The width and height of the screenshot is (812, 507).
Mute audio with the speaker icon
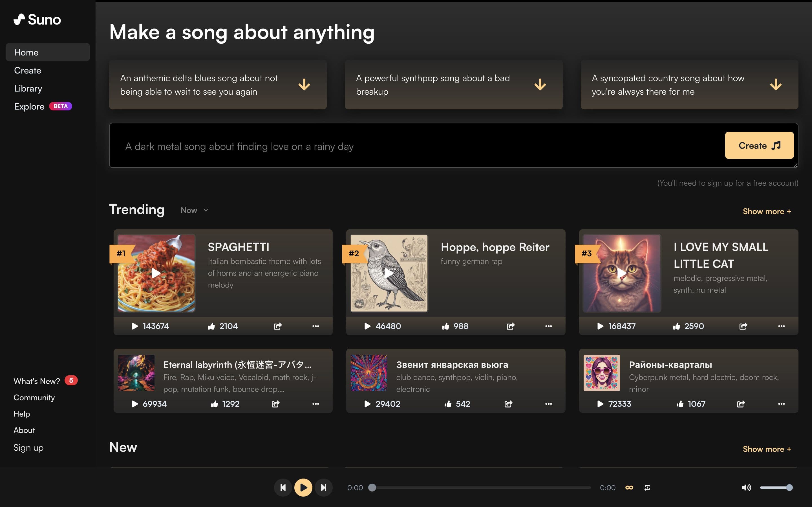coord(746,487)
